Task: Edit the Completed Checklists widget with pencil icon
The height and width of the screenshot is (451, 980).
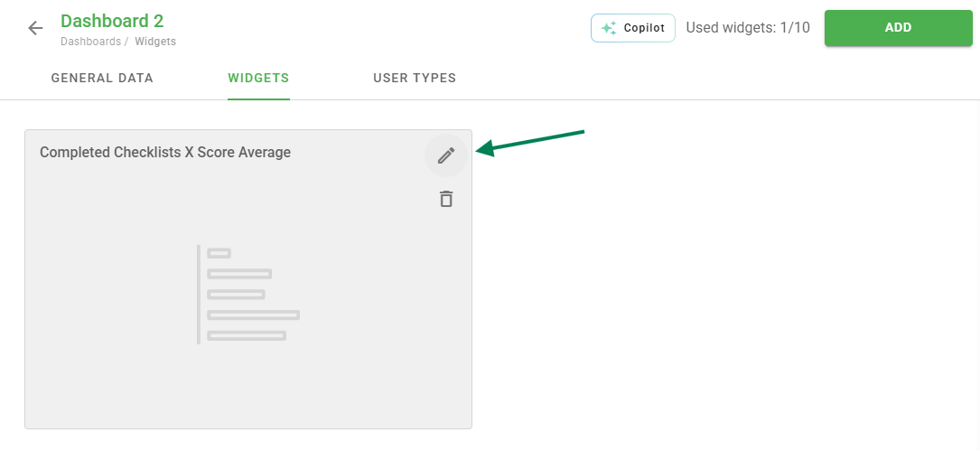Action: tap(445, 155)
